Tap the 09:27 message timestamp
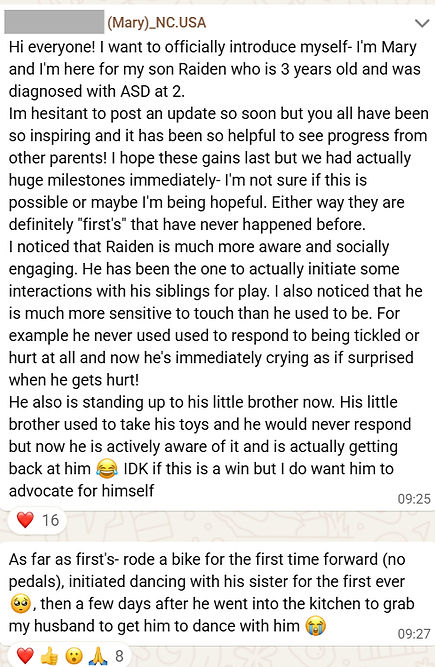 point(414,634)
